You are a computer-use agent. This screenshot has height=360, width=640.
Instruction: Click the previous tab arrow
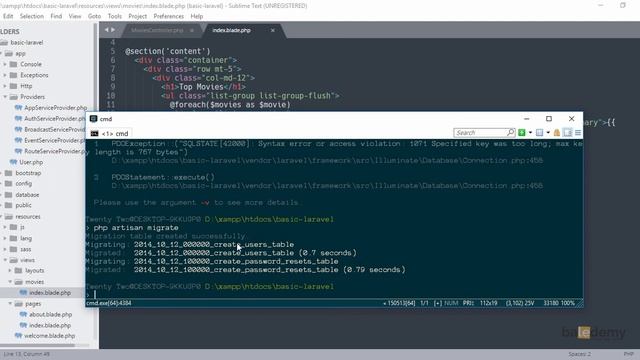[x=107, y=30]
